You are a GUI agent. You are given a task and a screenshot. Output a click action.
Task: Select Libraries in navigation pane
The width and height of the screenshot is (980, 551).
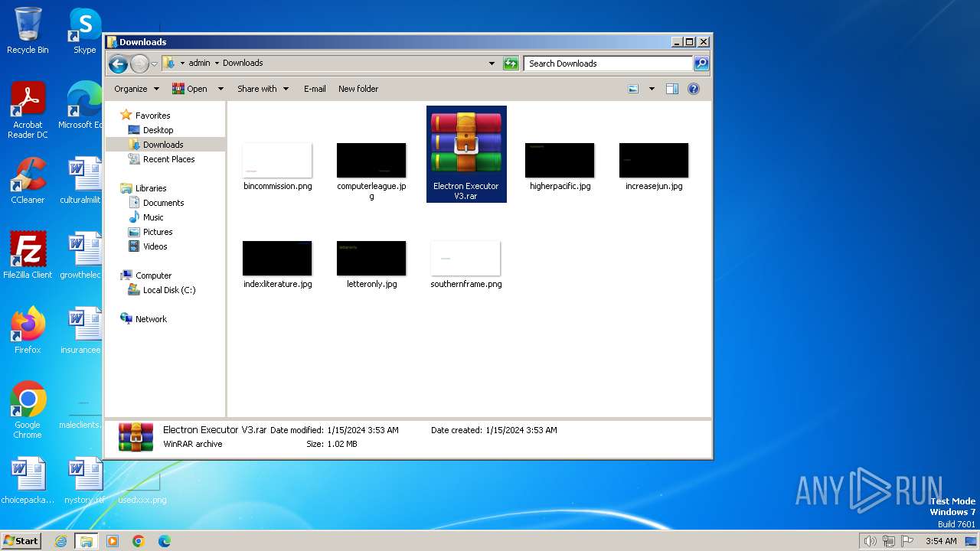click(151, 188)
